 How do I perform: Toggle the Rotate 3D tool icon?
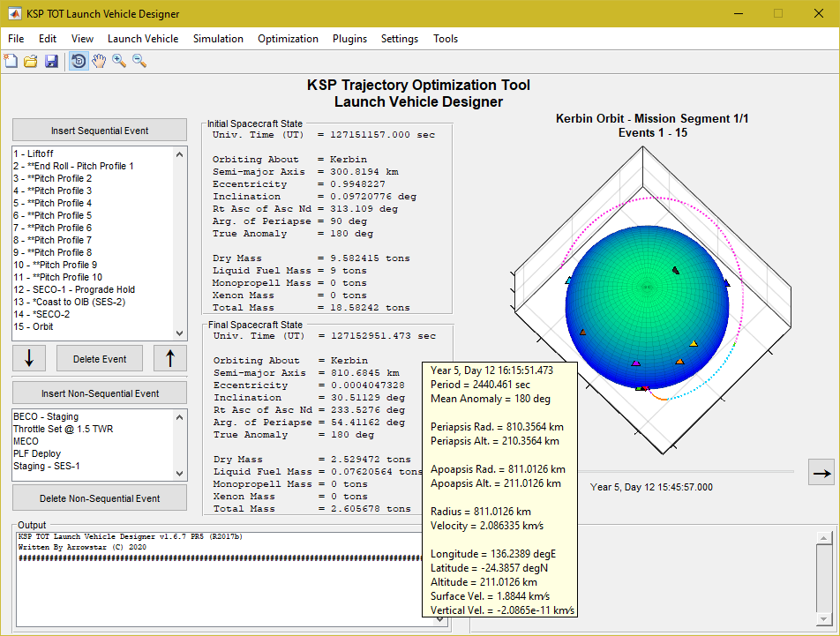pyautogui.click(x=79, y=61)
